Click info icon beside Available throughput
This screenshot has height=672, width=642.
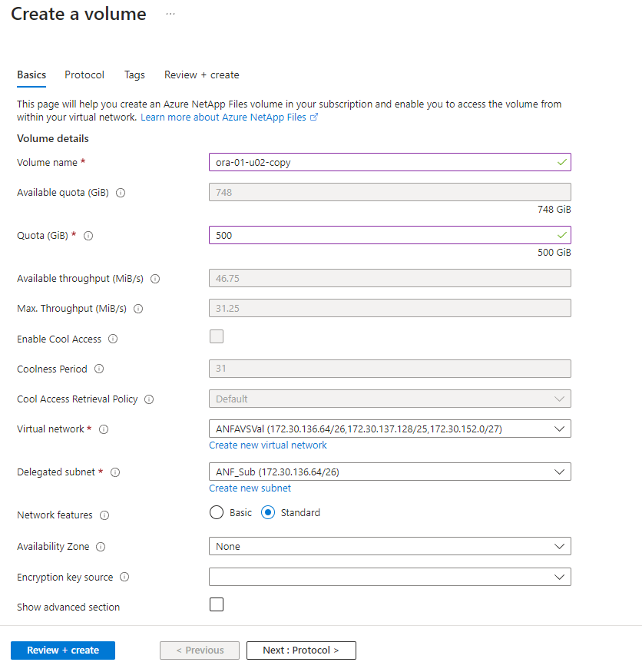pyautogui.click(x=156, y=279)
